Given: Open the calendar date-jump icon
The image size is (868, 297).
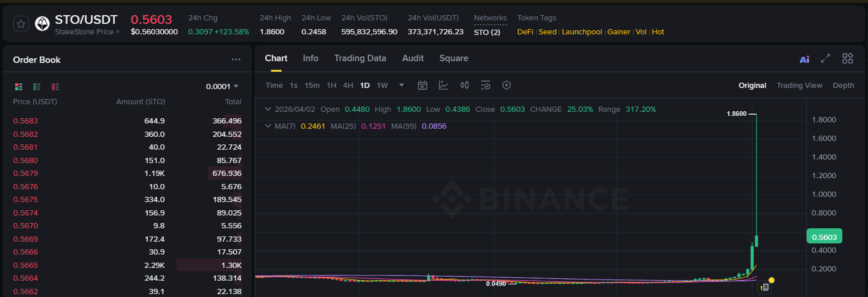Looking at the screenshot, I should pos(423,85).
